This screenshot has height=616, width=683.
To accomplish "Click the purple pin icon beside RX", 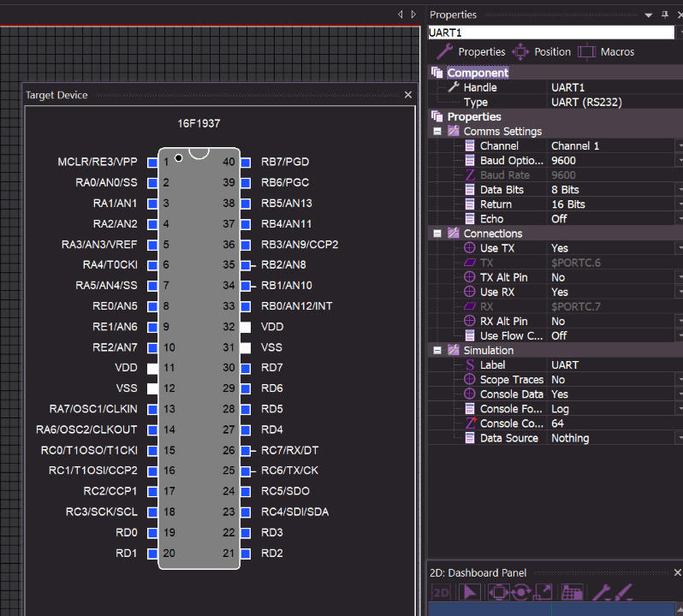I will pyautogui.click(x=470, y=306).
